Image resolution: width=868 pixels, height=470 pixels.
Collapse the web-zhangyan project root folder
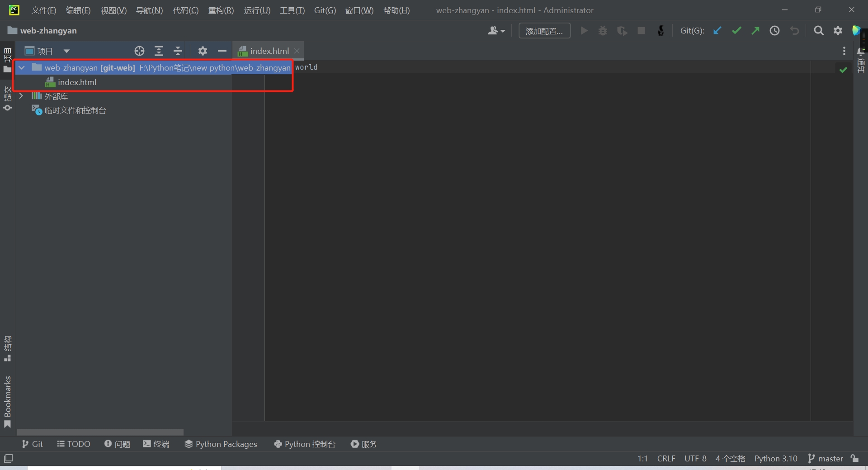(x=22, y=68)
